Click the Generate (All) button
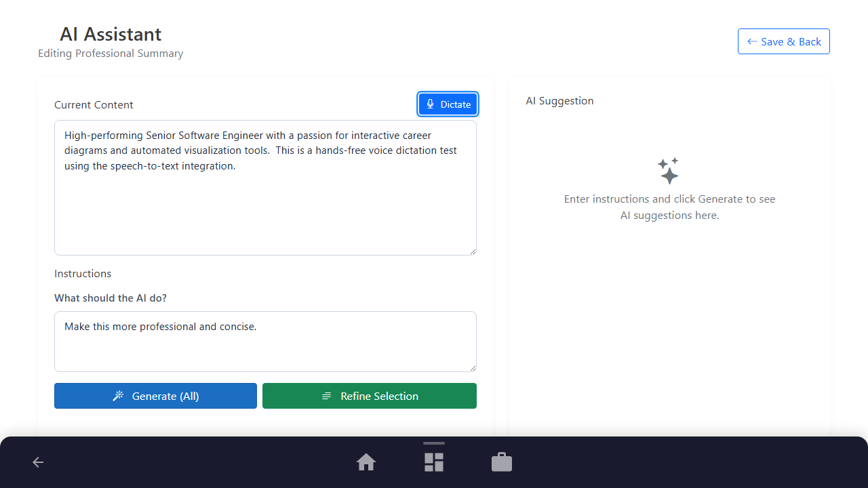868x488 pixels. (x=155, y=396)
